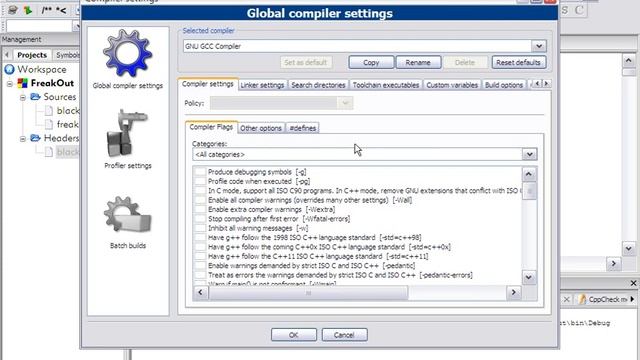This screenshot has width=640, height=360.
Task: Check Stop compiling after first error
Action: [x=200, y=219]
